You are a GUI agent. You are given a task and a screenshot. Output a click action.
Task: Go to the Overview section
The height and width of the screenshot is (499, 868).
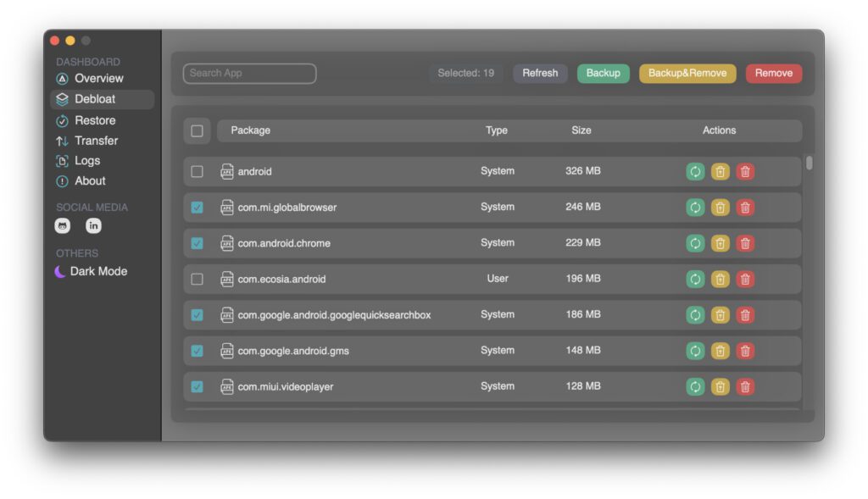(98, 78)
